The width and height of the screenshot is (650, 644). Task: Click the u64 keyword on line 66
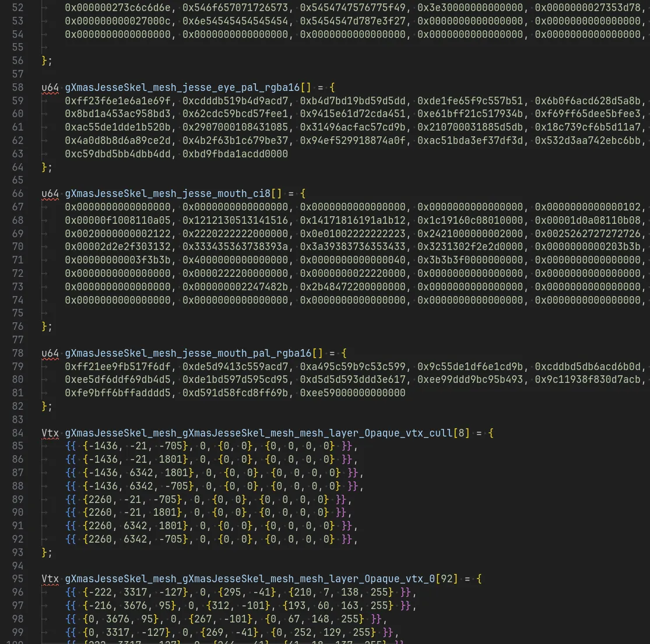[x=50, y=193]
